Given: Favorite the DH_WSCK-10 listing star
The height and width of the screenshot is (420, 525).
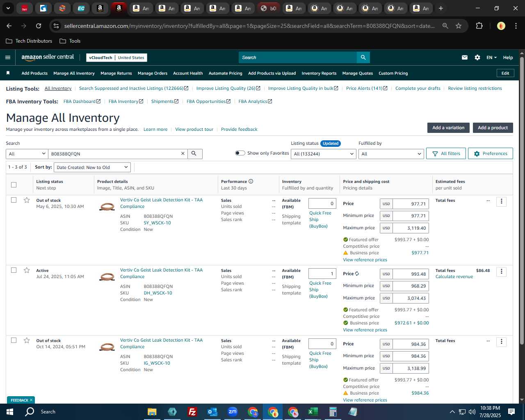Looking at the screenshot, I should (x=27, y=270).
